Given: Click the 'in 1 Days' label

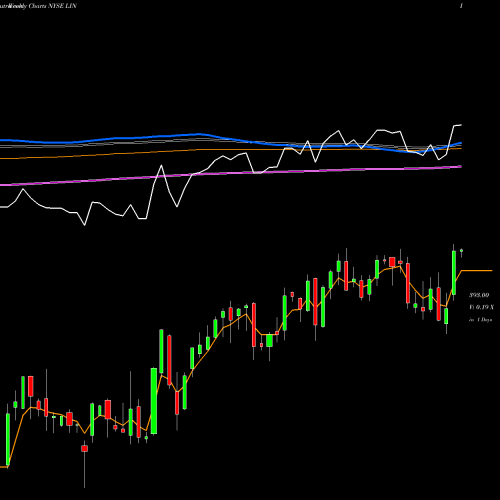Looking at the screenshot, I should pos(480,320).
